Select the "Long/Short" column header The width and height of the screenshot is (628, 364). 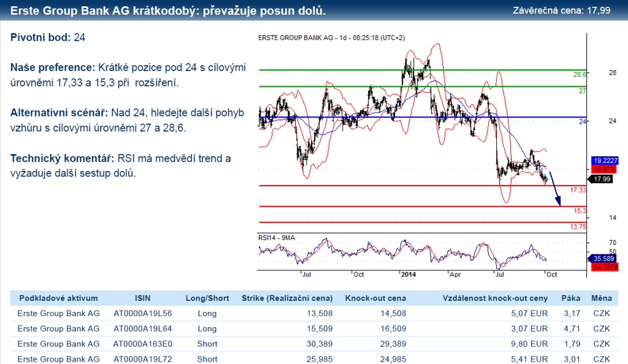pos(207,298)
